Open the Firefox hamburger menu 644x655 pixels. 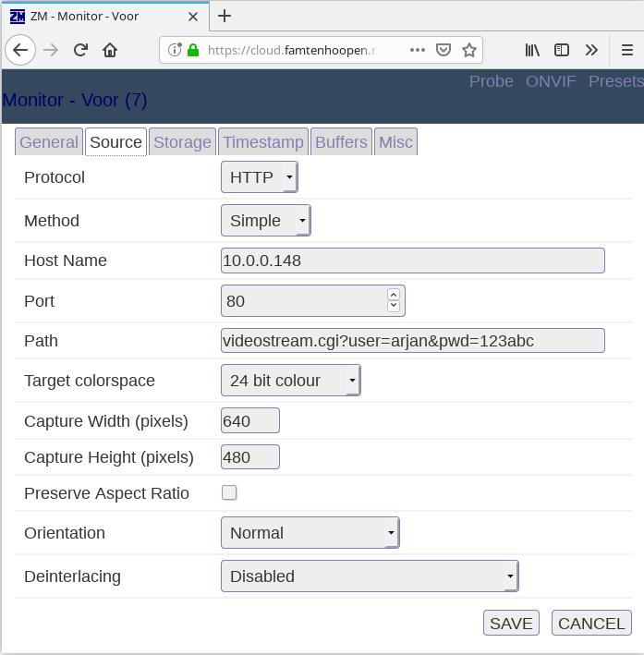(x=626, y=50)
